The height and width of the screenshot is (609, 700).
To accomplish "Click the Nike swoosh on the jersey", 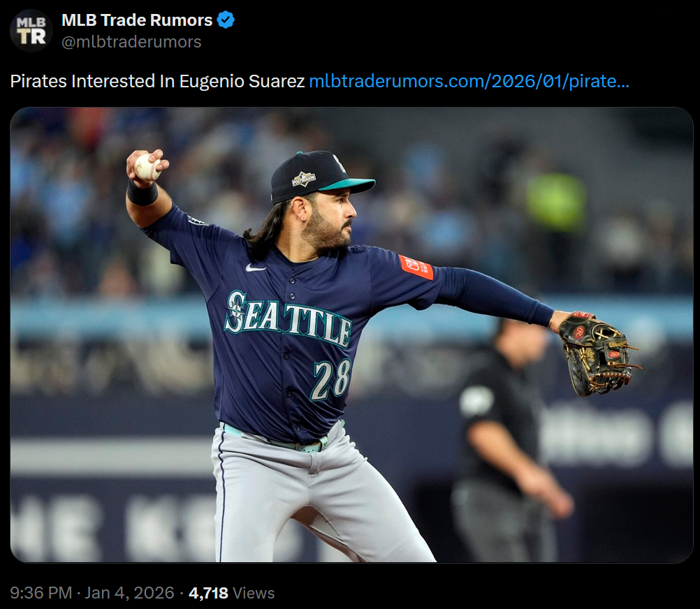I will click(256, 267).
